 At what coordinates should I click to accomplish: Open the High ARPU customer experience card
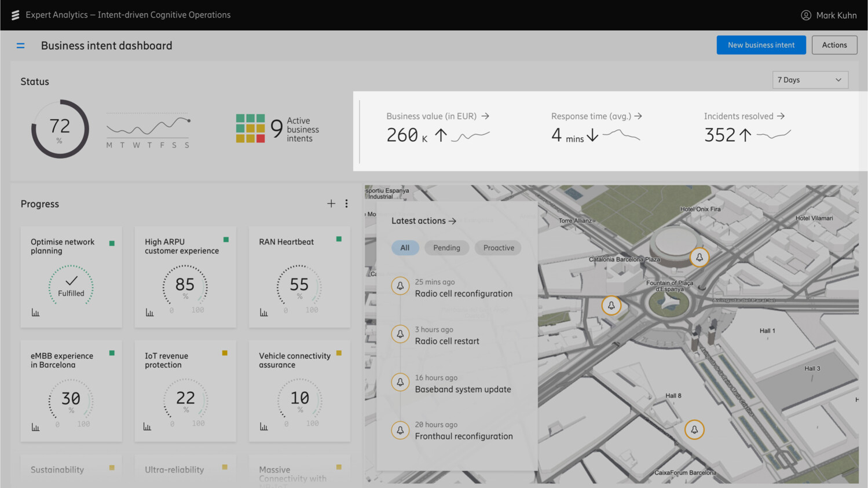coord(185,277)
